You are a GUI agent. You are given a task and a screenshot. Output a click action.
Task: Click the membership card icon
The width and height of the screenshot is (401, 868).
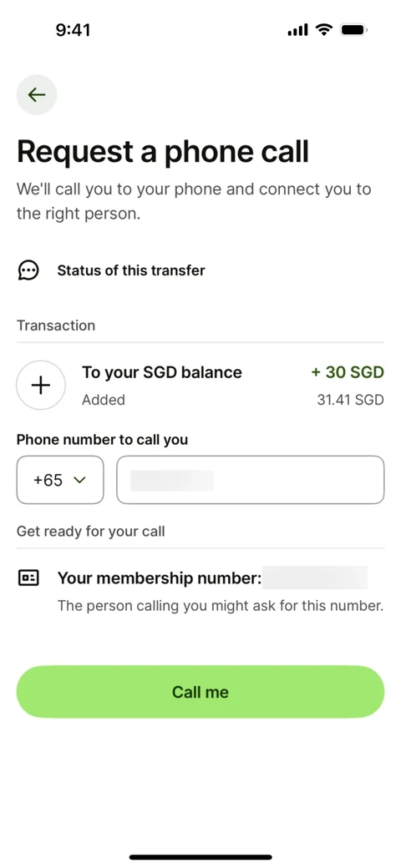coord(28,578)
